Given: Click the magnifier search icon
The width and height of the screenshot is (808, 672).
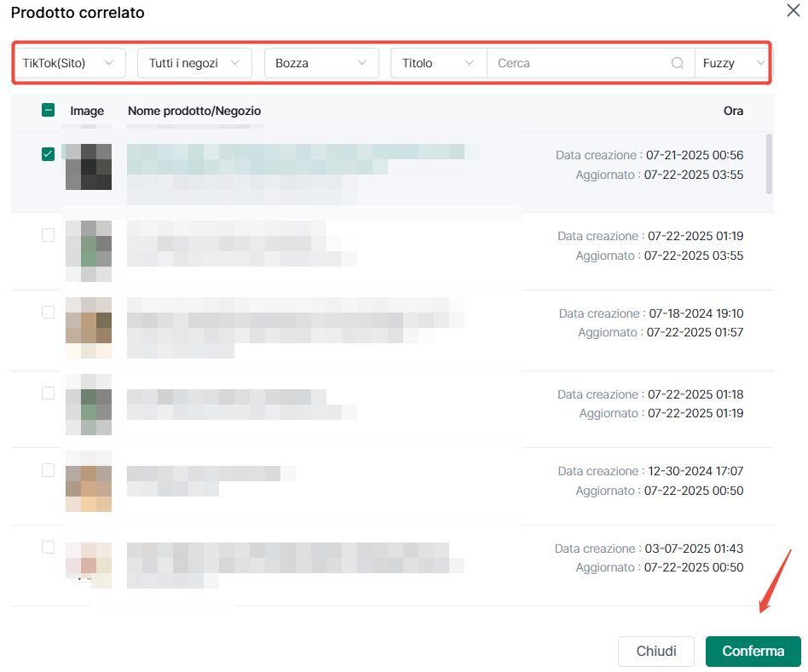Looking at the screenshot, I should click(x=678, y=63).
